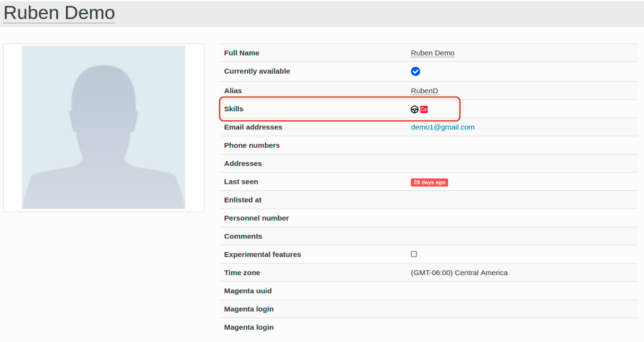The height and width of the screenshot is (342, 644).
Task: Click the Addresses field label
Action: point(242,163)
